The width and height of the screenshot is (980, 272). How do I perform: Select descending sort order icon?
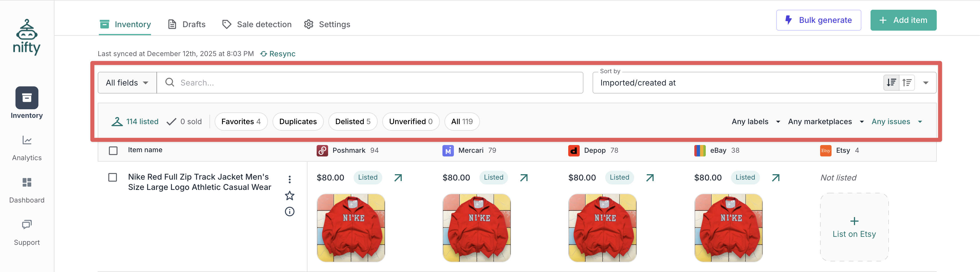click(x=891, y=82)
